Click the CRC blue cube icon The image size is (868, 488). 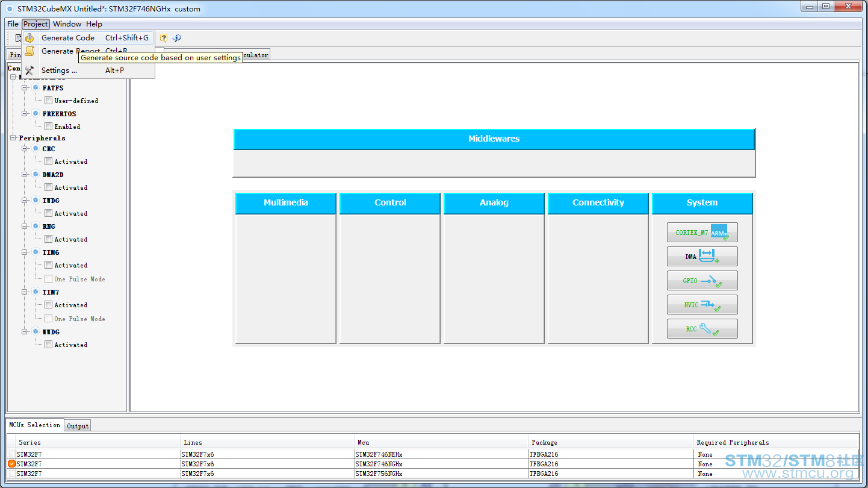(x=36, y=149)
